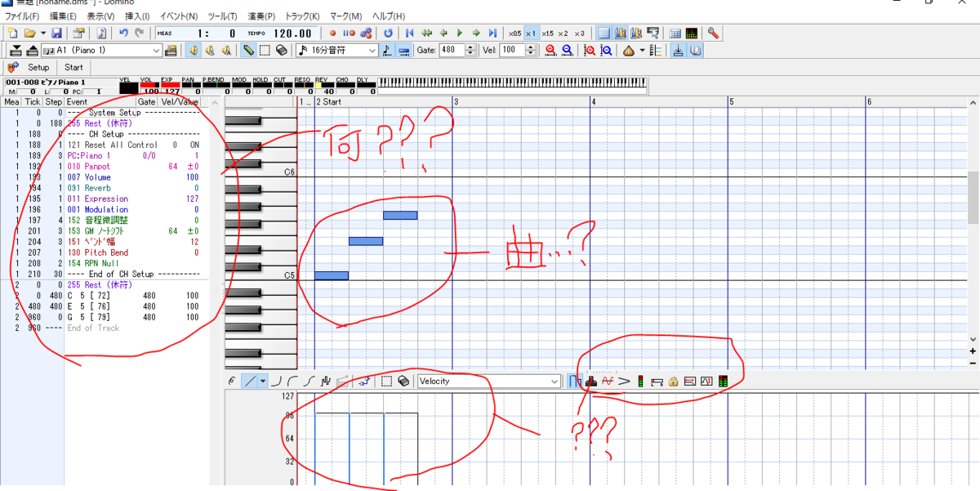Image resolution: width=980 pixels, height=491 pixels.
Task: Select the x1 playback speed
Action: [x=531, y=33]
